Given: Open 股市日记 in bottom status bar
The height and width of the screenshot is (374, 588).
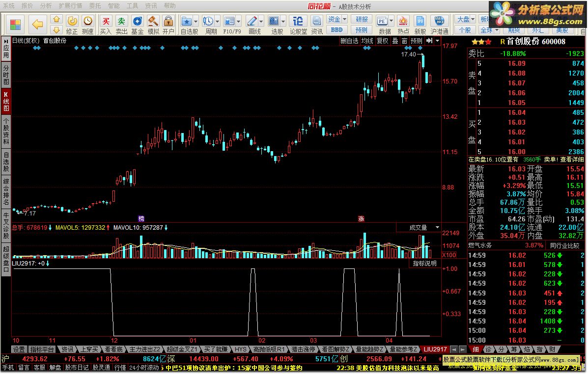Looking at the screenshot, I should tap(77, 368).
